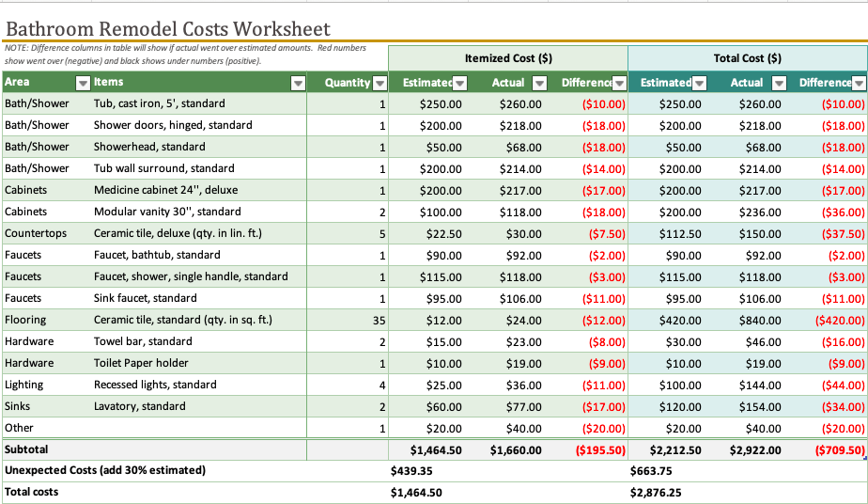Click 'Unexpected Costs (add 30% estimated)' label

pyautogui.click(x=105, y=470)
